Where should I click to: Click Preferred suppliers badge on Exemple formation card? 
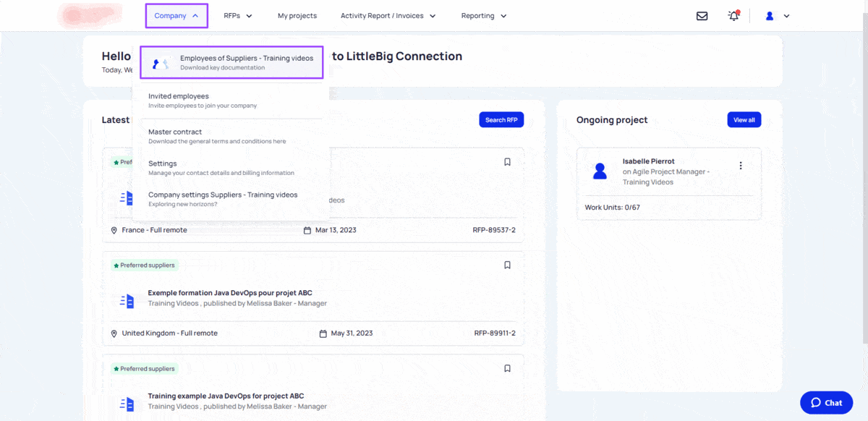(x=144, y=265)
